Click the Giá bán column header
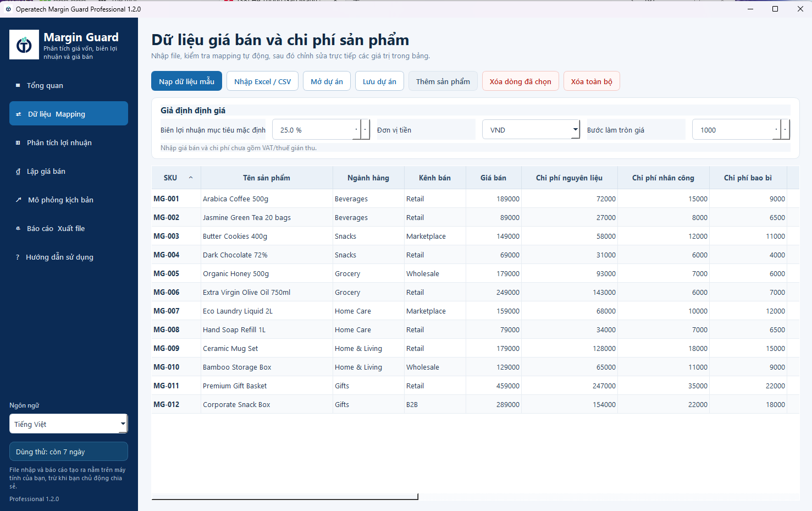812x511 pixels. 493,178
